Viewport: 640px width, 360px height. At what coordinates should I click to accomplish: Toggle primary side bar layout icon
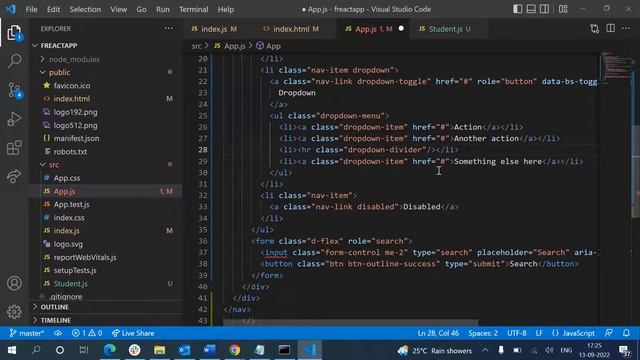pyautogui.click(x=518, y=9)
